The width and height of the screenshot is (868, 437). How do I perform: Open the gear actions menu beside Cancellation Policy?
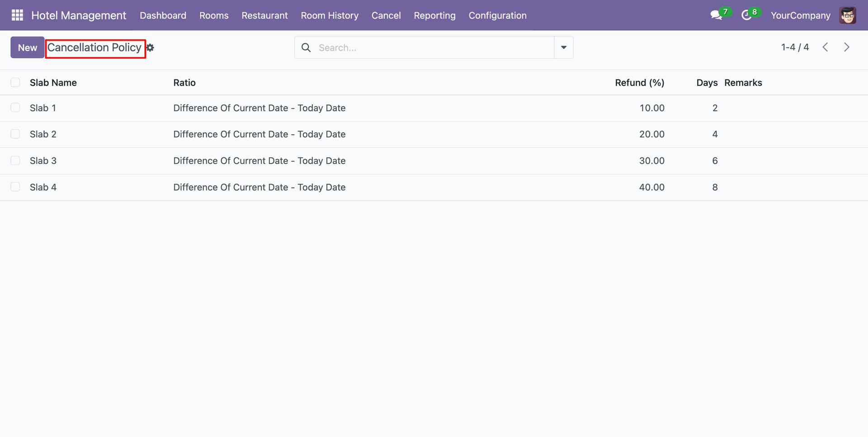[x=151, y=48]
